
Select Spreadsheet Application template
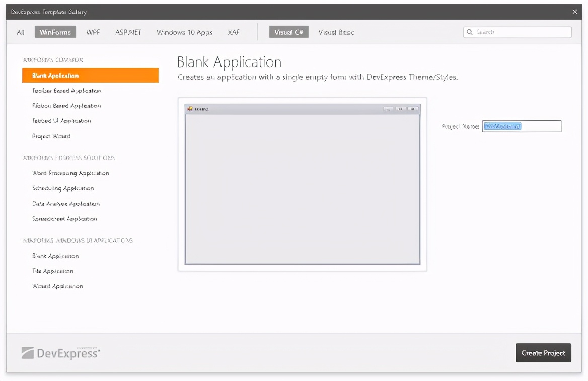pyautogui.click(x=64, y=218)
